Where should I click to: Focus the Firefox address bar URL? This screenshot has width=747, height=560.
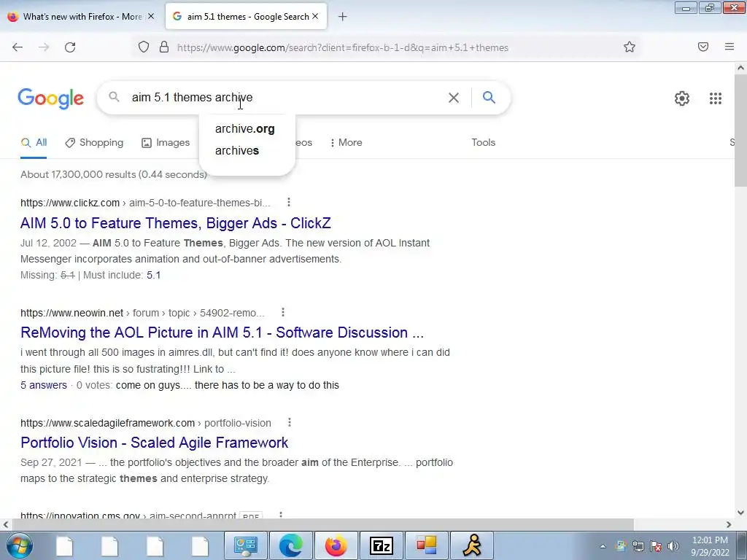click(343, 47)
